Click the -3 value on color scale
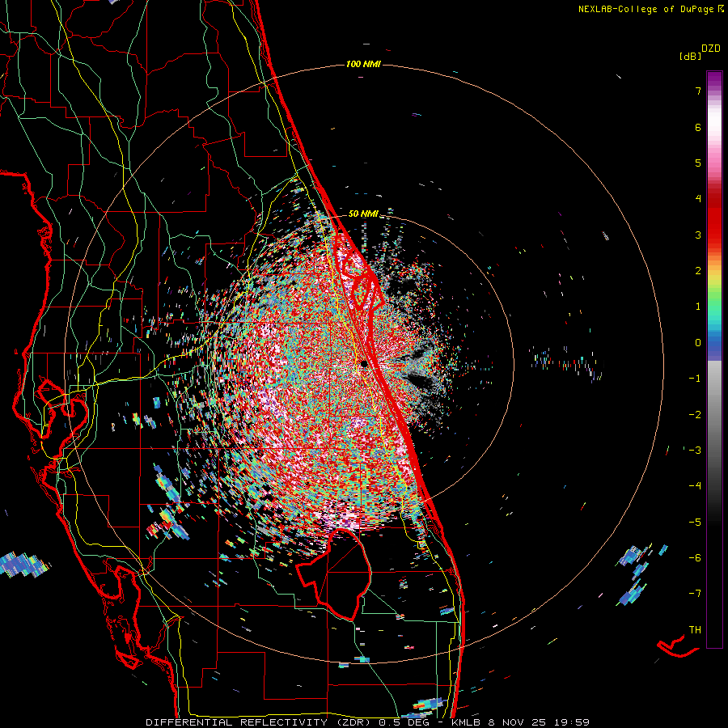Viewport: 728px width, 728px height. tap(695, 450)
